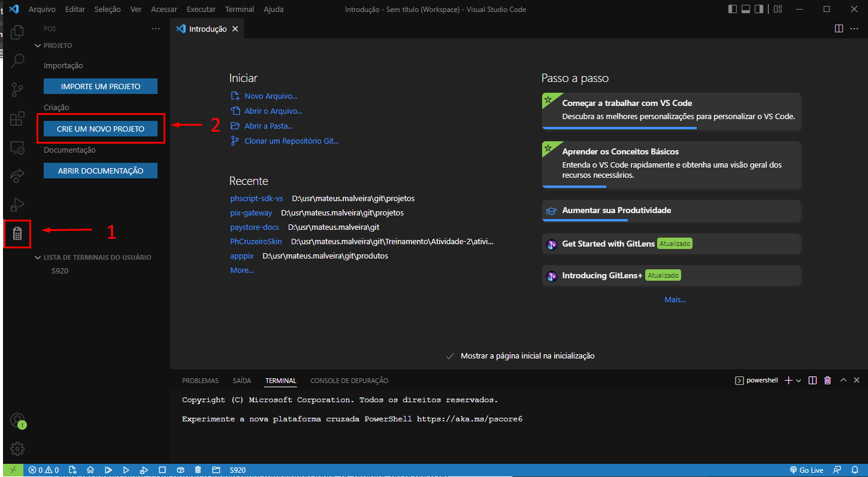The width and height of the screenshot is (868, 477).
Task: Open the Source Control view
Action: click(17, 90)
